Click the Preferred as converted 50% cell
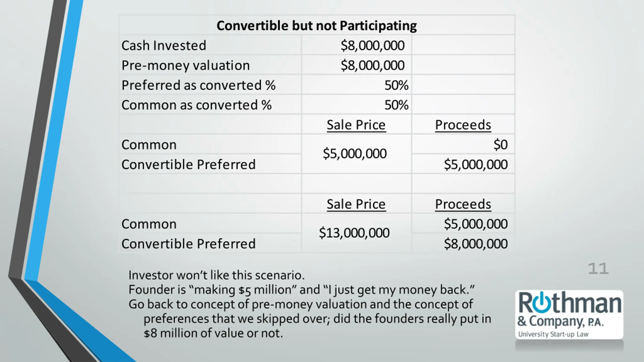The image size is (644, 362). click(x=356, y=85)
